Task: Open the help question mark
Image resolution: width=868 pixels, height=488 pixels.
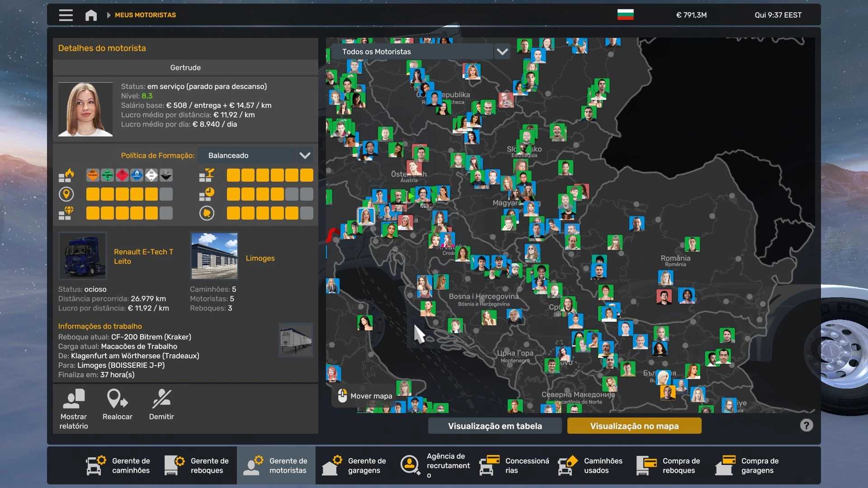Action: [x=806, y=425]
